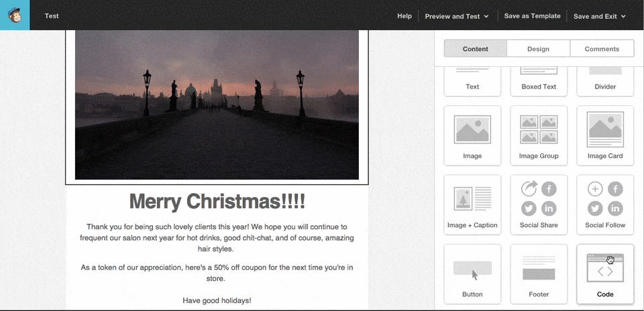This screenshot has width=644, height=311.
Task: Select the Boxed Text block
Action: pyautogui.click(x=539, y=79)
